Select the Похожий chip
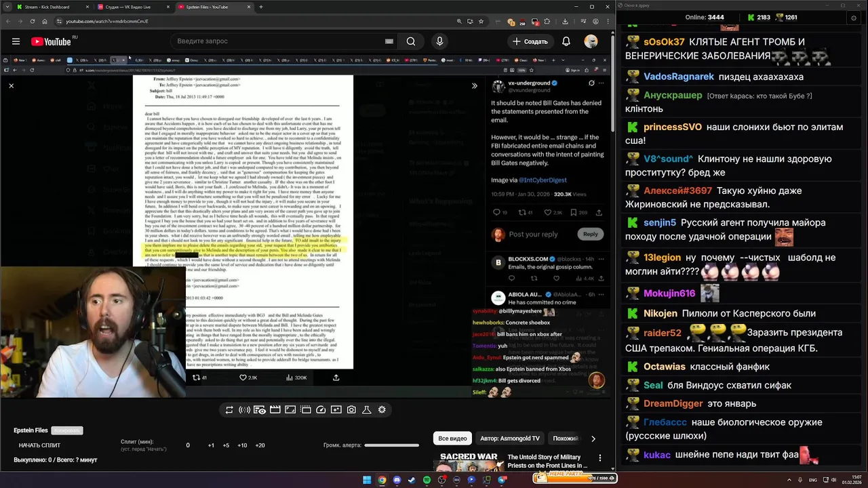868x488 pixels. pyautogui.click(x=566, y=439)
